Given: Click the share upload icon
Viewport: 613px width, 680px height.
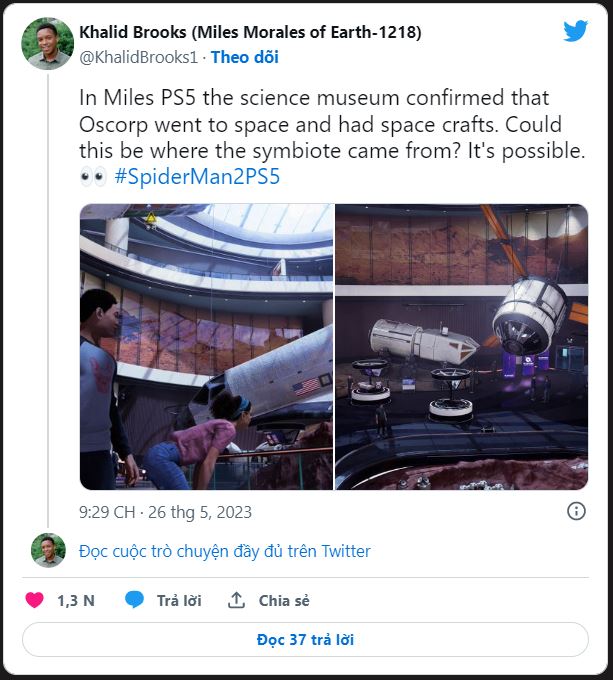Looking at the screenshot, I should click(237, 600).
